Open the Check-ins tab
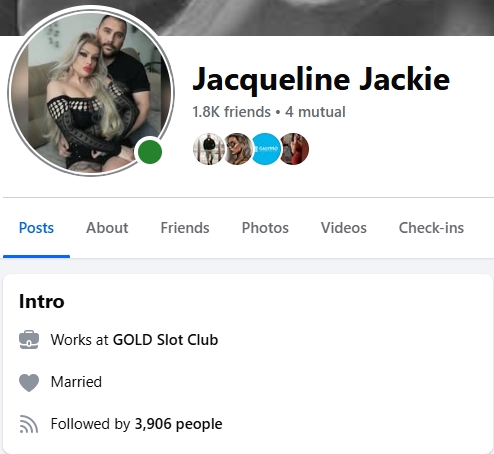 [431, 228]
